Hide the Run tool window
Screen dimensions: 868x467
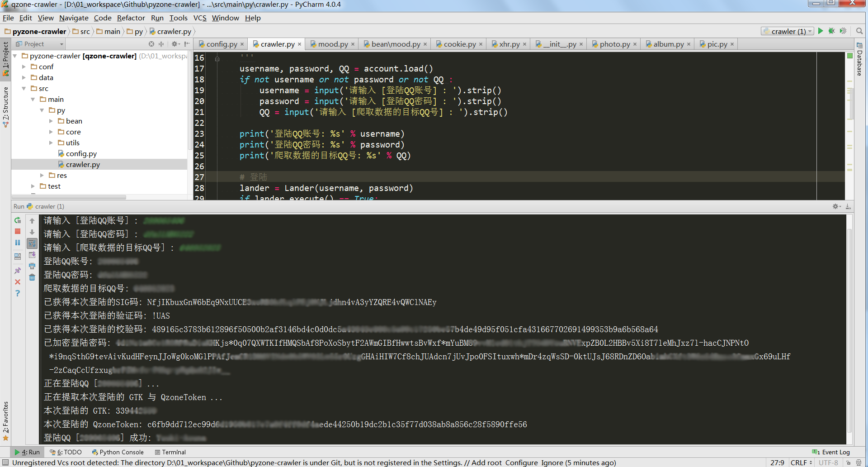click(x=848, y=206)
